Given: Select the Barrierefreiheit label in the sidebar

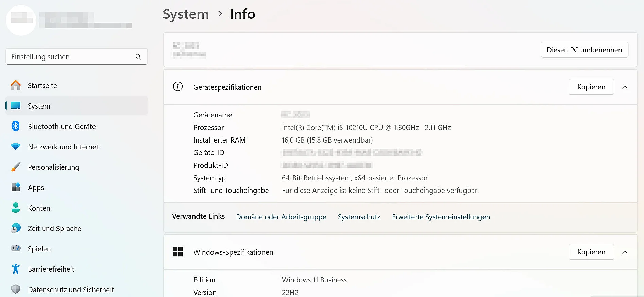Looking at the screenshot, I should [51, 269].
